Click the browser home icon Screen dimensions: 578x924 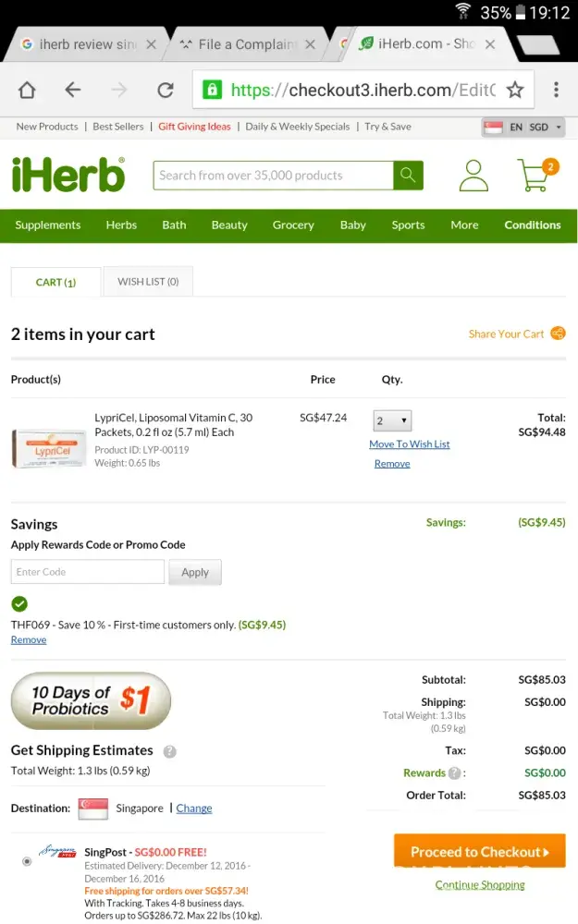(x=28, y=90)
